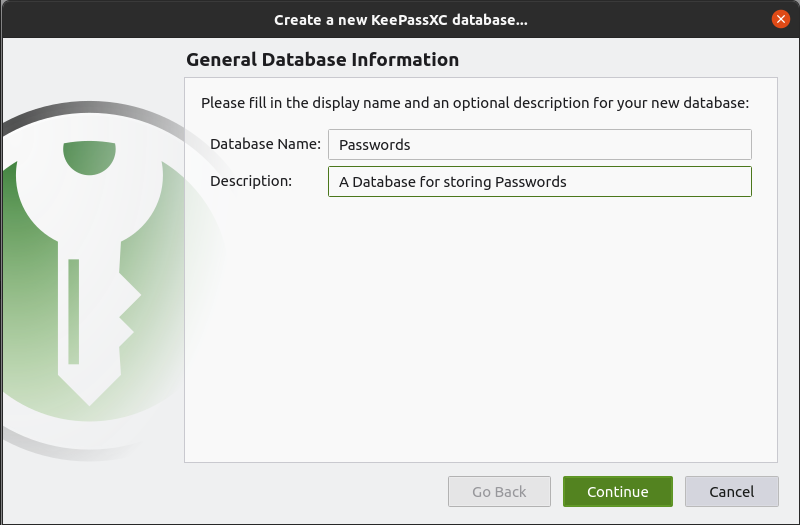Viewport: 800px width, 525px height.
Task: Click the green vertical slot in key shaft
Action: coord(74,310)
